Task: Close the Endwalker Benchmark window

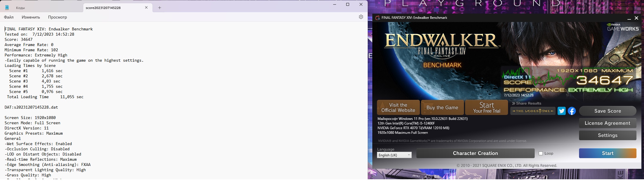Action: click(636, 18)
